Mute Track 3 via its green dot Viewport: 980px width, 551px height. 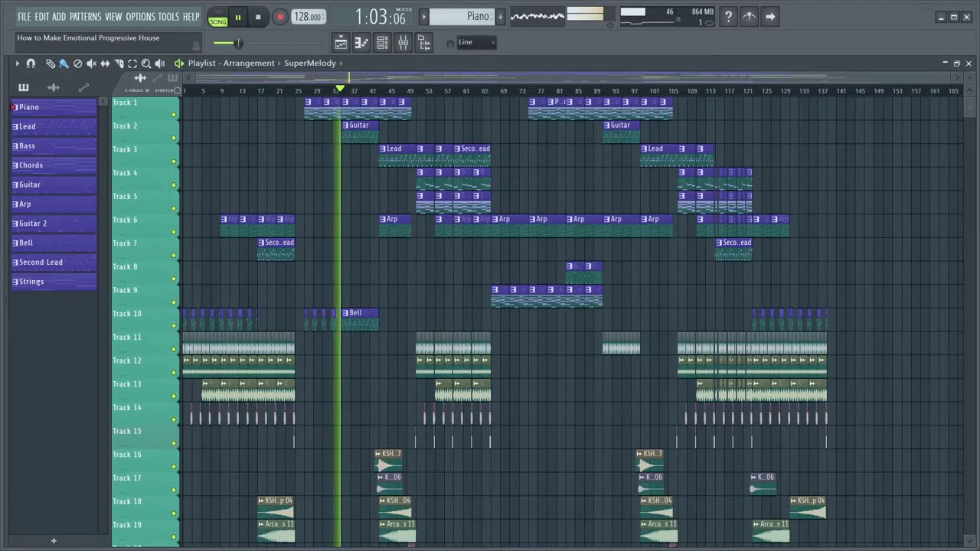[x=174, y=161]
